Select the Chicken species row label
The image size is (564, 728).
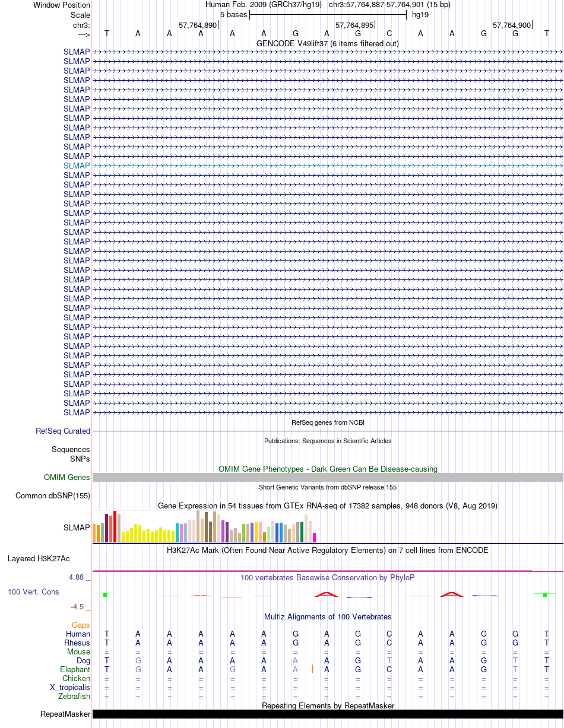(x=76, y=679)
